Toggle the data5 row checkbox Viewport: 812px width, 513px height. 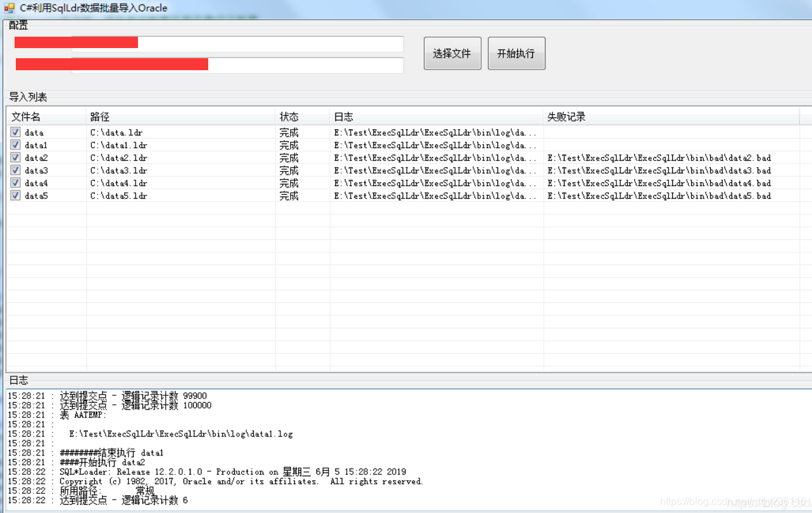(15, 195)
